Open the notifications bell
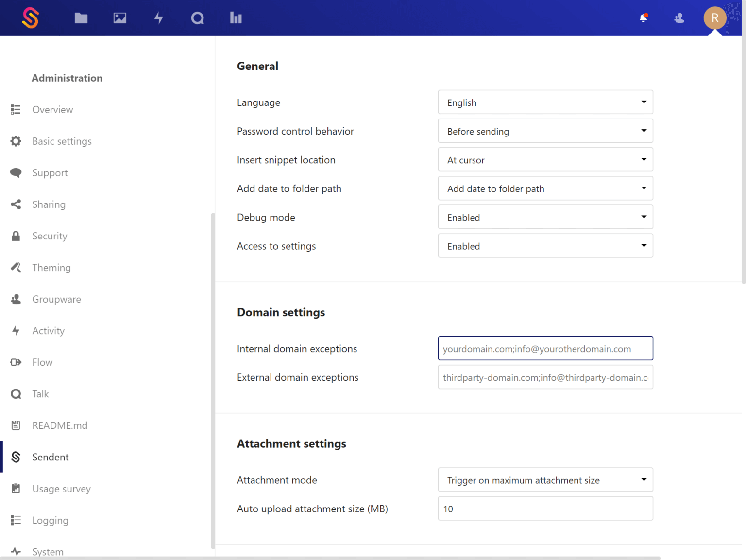The image size is (746, 560). [644, 18]
